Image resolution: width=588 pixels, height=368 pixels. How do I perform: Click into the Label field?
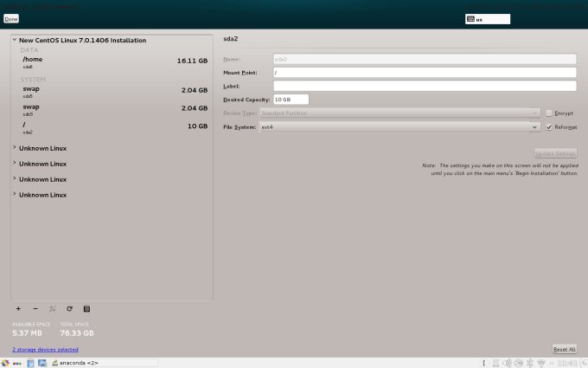(x=425, y=86)
